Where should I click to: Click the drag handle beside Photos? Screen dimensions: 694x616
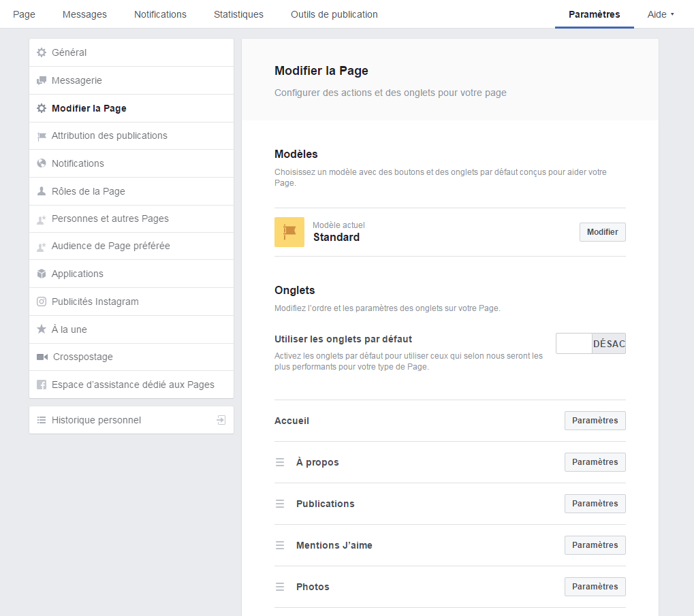[x=280, y=587]
